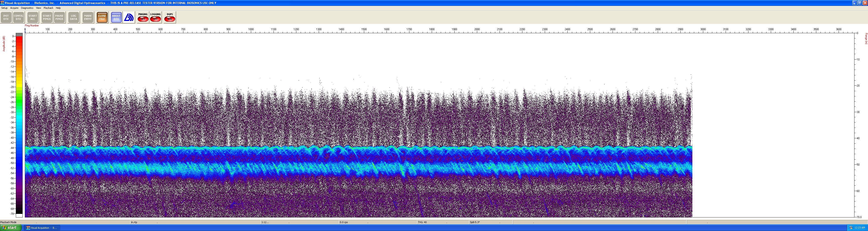
Task: Click ping 3000 on the ruler
Action: [x=703, y=29]
